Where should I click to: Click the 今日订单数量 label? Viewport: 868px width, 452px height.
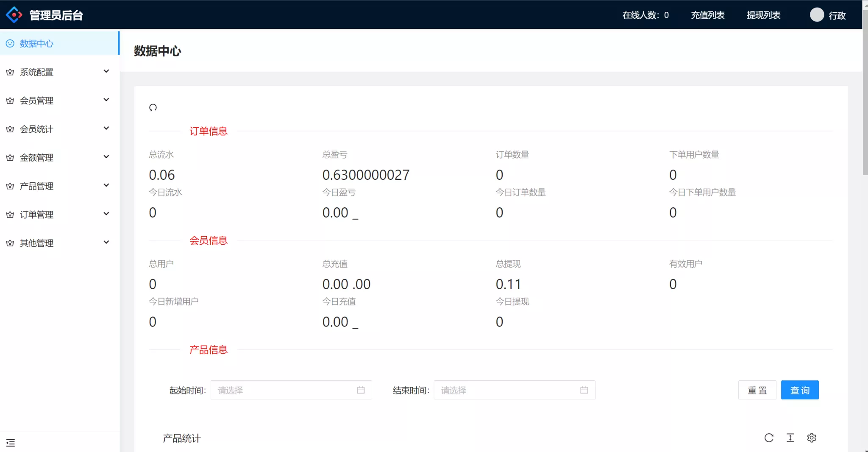pos(520,192)
